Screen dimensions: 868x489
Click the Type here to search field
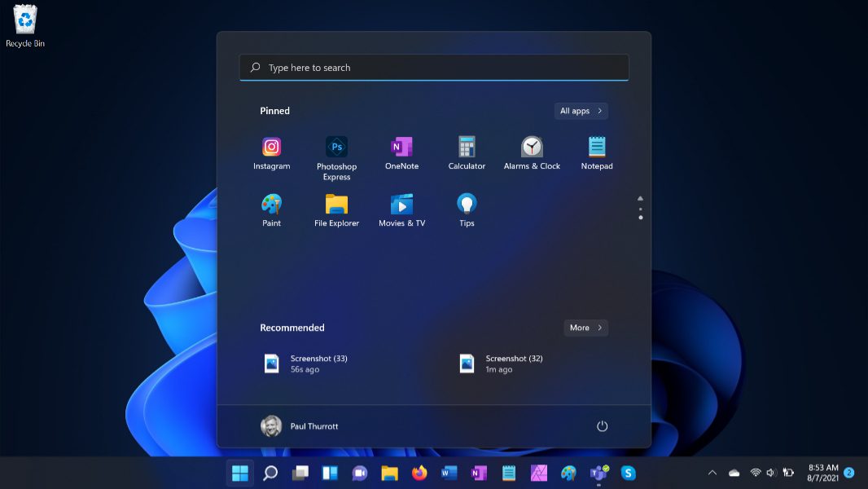pyautogui.click(x=434, y=68)
